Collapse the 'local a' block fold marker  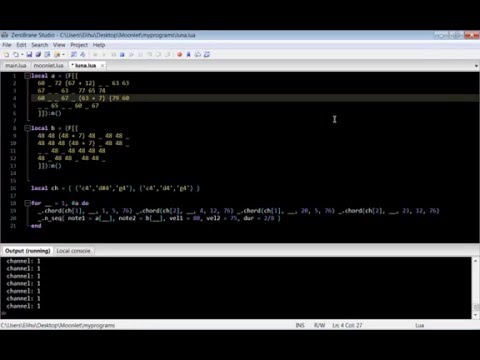point(27,76)
